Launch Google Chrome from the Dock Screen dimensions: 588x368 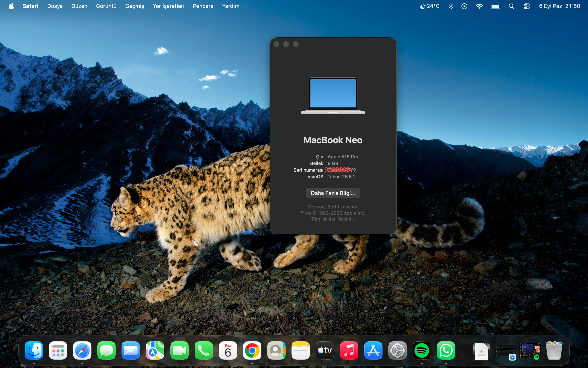(252, 350)
